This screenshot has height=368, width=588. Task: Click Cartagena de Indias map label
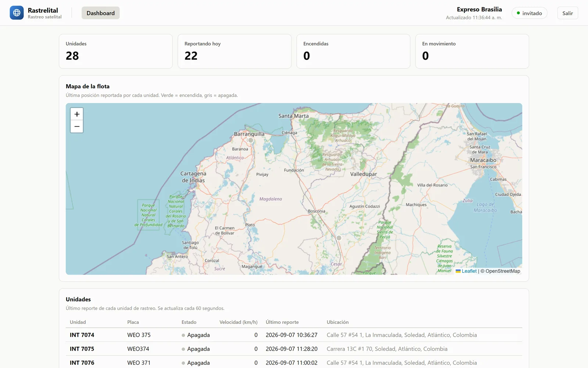pyautogui.click(x=193, y=177)
